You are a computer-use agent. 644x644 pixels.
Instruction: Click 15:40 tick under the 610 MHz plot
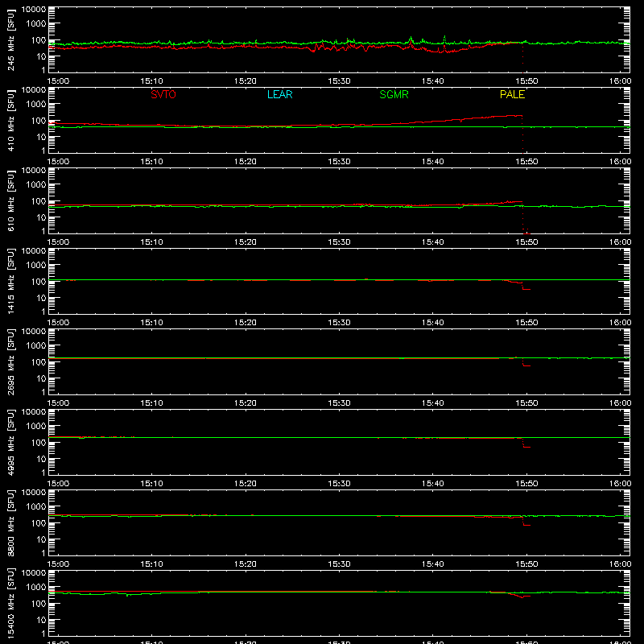(x=433, y=242)
